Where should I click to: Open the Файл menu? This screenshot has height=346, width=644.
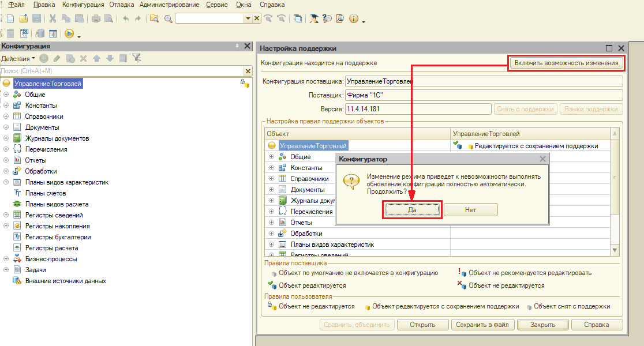click(16, 5)
